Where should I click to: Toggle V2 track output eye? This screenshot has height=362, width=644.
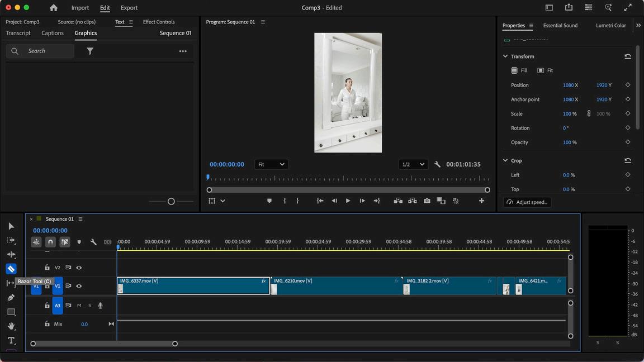pos(79,268)
